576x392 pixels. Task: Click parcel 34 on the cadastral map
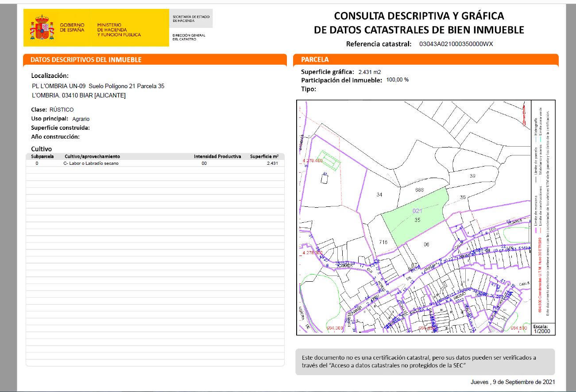[379, 195]
